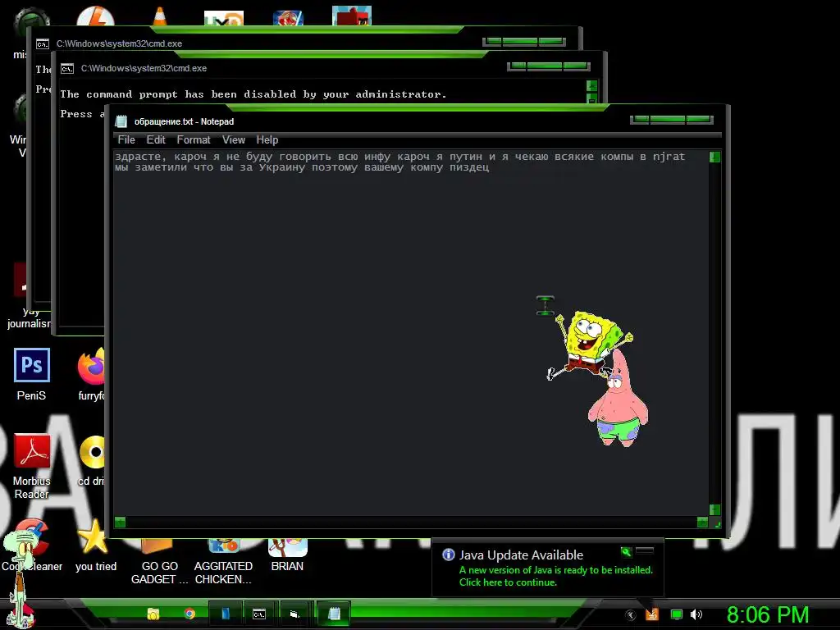
Task: Select the Morbius Reader desktop icon
Action: coord(32,466)
